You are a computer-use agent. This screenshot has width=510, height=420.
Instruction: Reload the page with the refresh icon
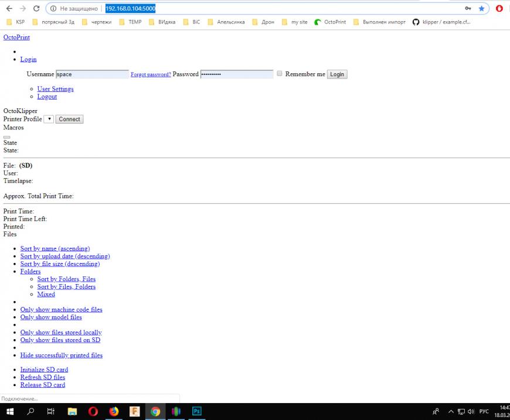coord(36,8)
